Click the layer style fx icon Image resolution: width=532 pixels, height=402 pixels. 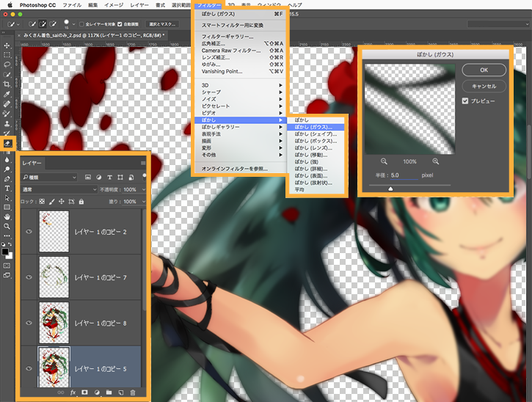tap(73, 392)
